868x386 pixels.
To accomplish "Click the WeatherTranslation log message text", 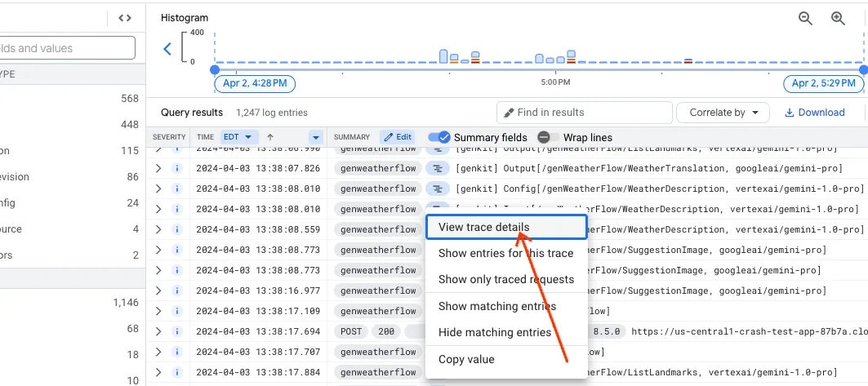I will 648,168.
